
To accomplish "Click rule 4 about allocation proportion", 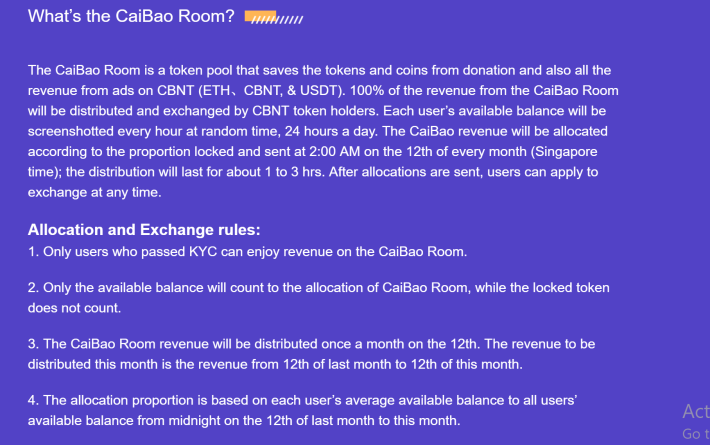I will click(x=302, y=410).
